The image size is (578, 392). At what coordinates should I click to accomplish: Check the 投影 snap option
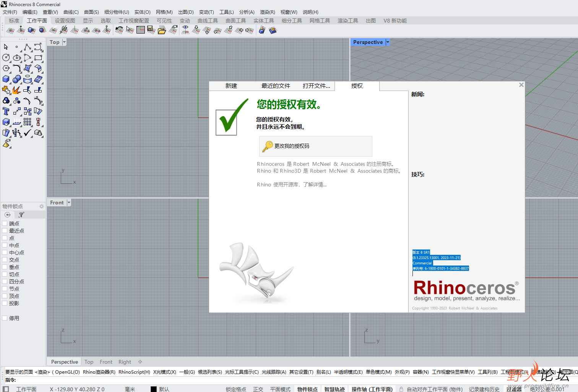pyautogui.click(x=5, y=303)
